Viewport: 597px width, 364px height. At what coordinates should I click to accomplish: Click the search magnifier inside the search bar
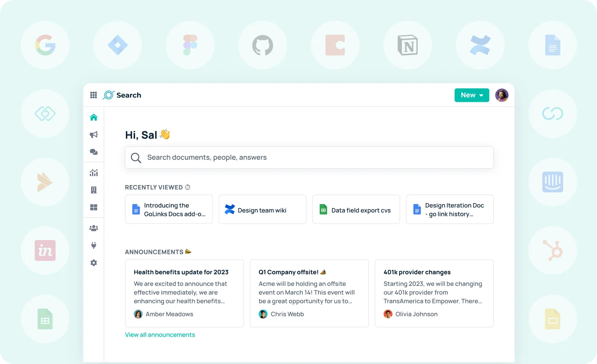tap(136, 157)
